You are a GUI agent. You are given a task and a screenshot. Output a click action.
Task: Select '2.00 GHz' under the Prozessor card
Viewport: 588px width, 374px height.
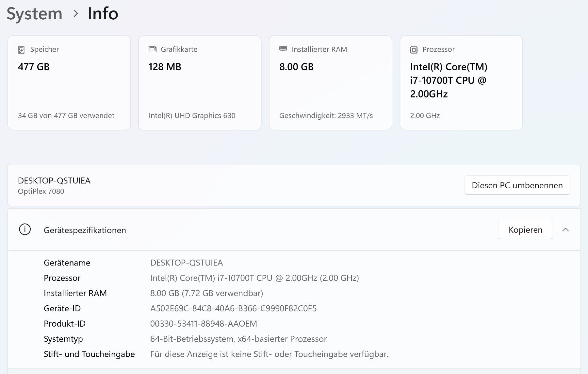pyautogui.click(x=425, y=116)
